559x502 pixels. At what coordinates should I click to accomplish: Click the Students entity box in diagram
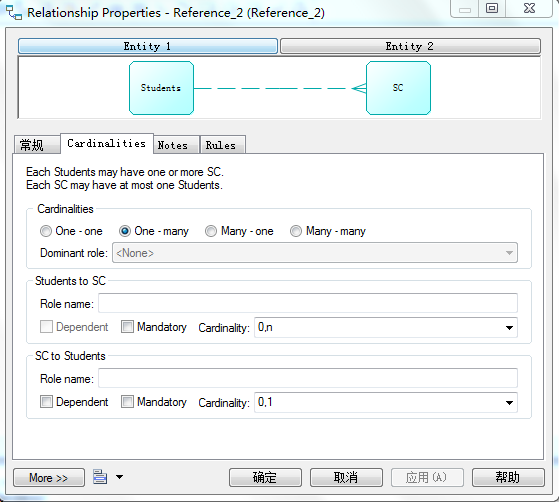[161, 88]
